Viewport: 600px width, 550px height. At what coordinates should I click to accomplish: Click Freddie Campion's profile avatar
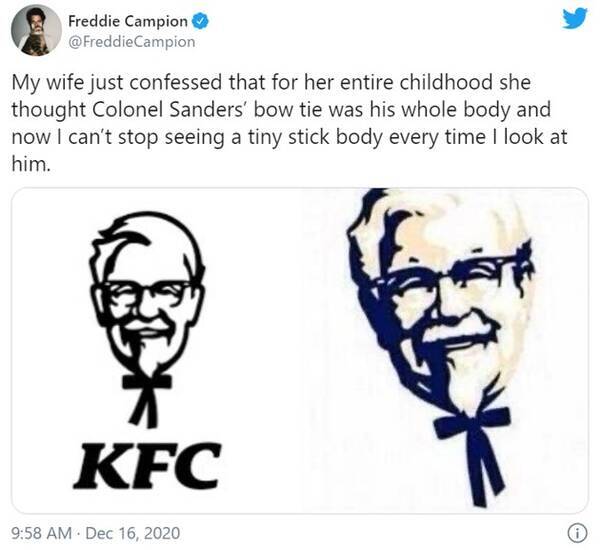[x=36, y=30]
